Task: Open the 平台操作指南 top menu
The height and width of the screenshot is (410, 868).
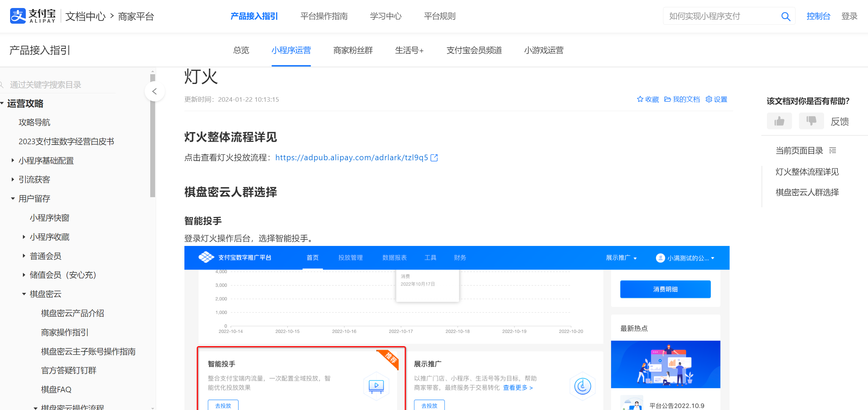Action: (324, 16)
